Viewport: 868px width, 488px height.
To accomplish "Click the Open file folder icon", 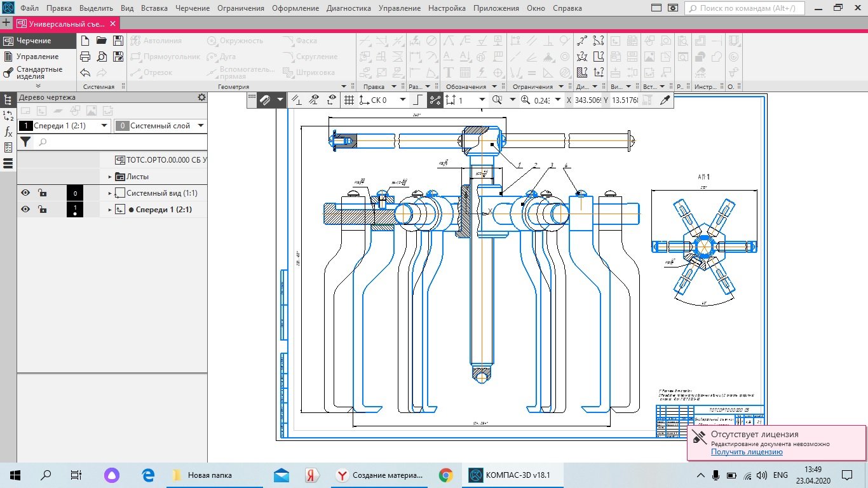I will click(101, 41).
